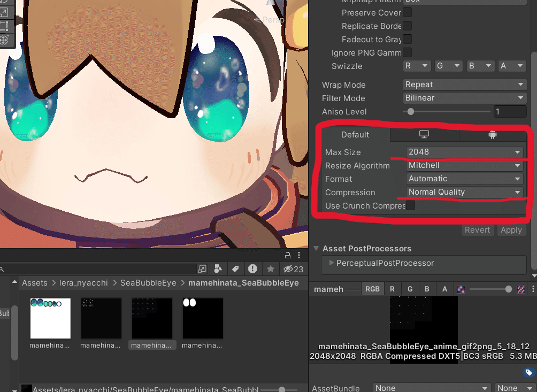Select selected dotted-grid texture thumbnail

coord(152,318)
